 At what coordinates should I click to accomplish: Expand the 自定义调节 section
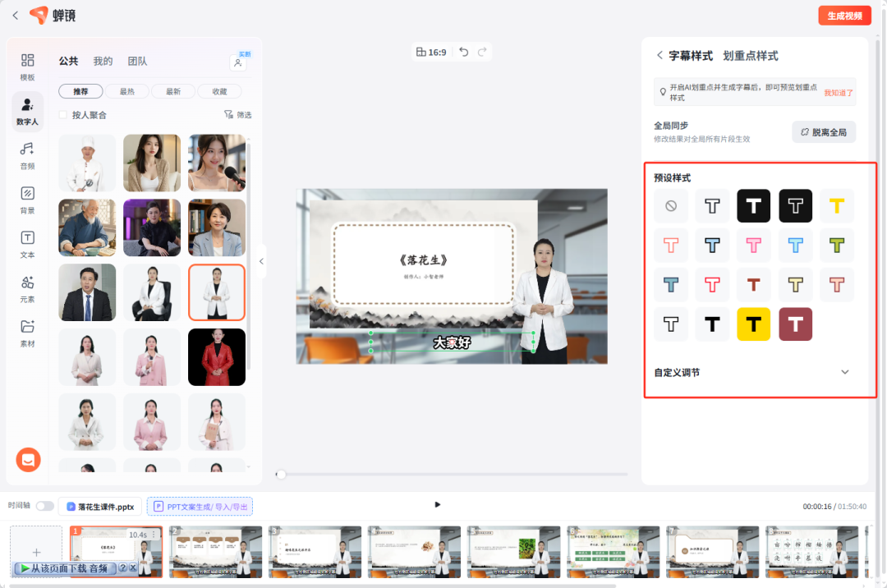pos(845,372)
